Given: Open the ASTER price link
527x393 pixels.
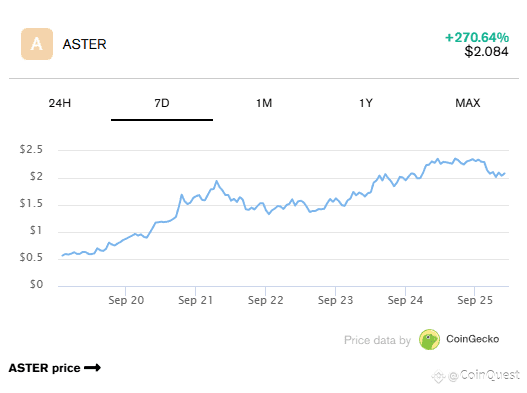Looking at the screenshot, I should click(x=54, y=368).
